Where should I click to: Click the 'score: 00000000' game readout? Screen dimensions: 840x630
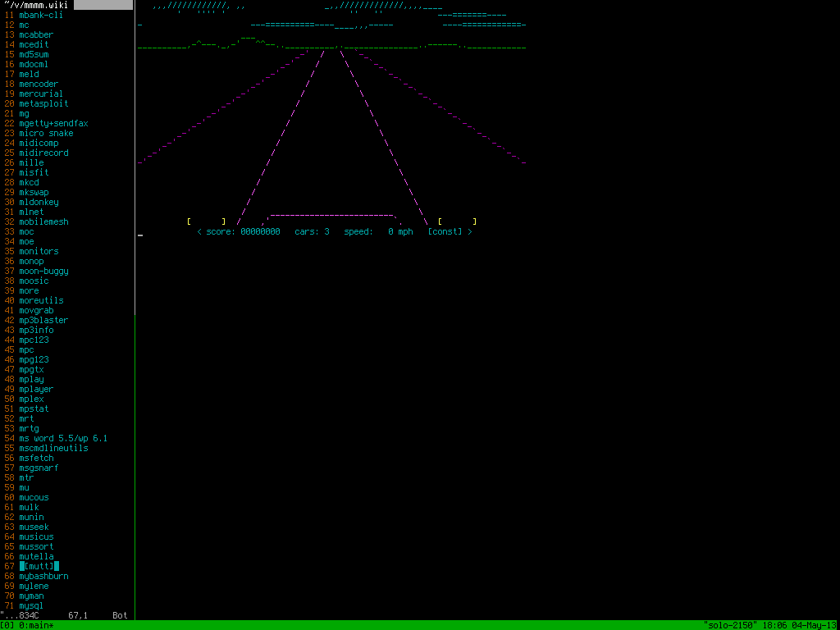click(x=243, y=231)
